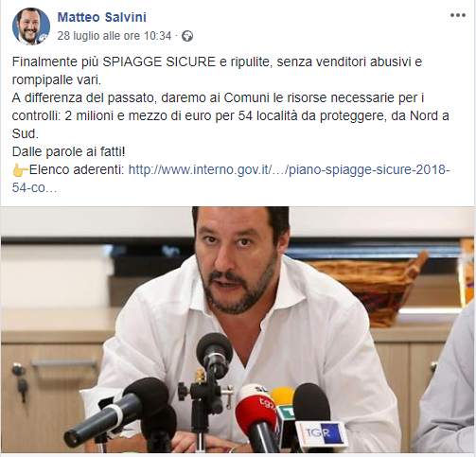Click the globe public-privacy icon
This screenshot has height=457, width=476.
point(187,36)
